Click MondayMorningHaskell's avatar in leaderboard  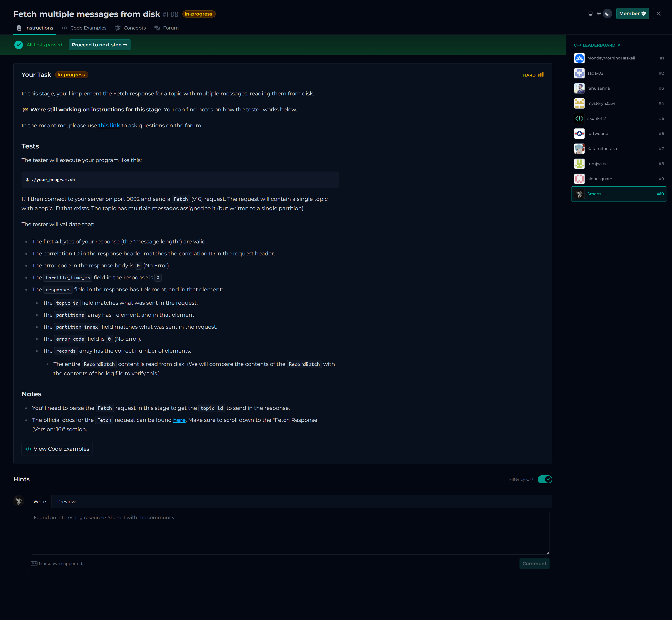click(x=579, y=58)
